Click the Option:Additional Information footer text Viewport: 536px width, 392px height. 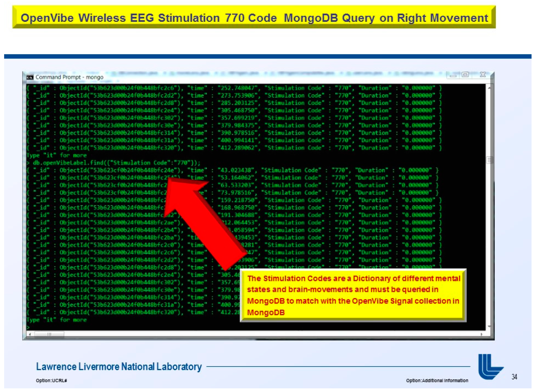click(x=437, y=380)
